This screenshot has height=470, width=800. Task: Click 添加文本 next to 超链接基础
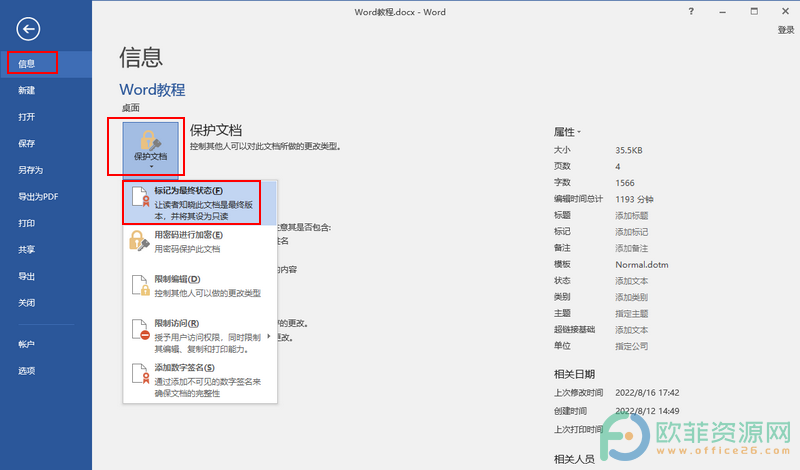tap(632, 330)
